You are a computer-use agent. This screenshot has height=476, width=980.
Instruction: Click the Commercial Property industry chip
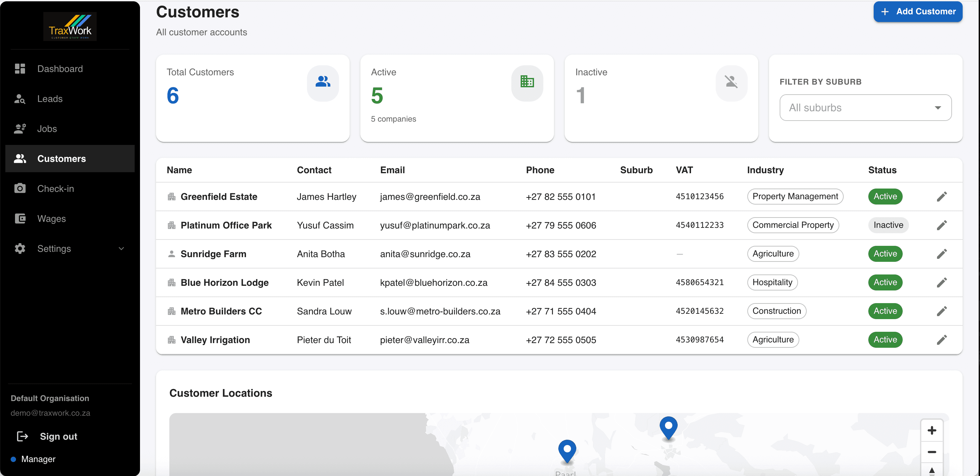[793, 225]
